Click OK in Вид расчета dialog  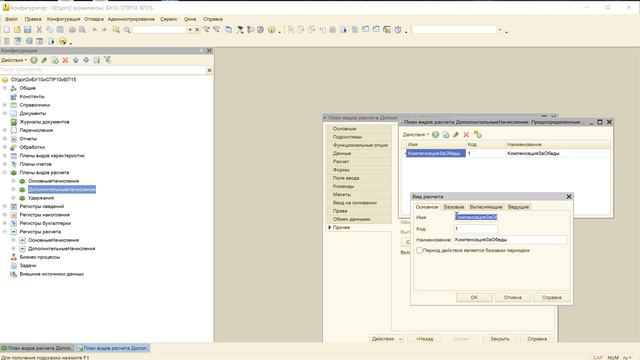point(474,298)
